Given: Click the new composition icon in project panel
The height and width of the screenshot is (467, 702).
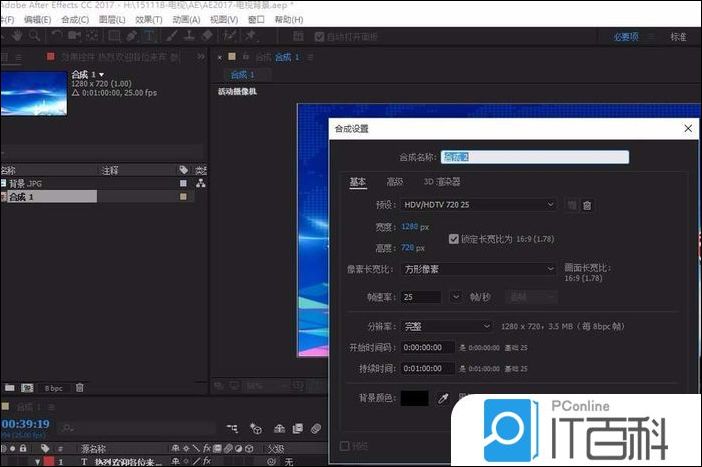Looking at the screenshot, I should click(27, 387).
